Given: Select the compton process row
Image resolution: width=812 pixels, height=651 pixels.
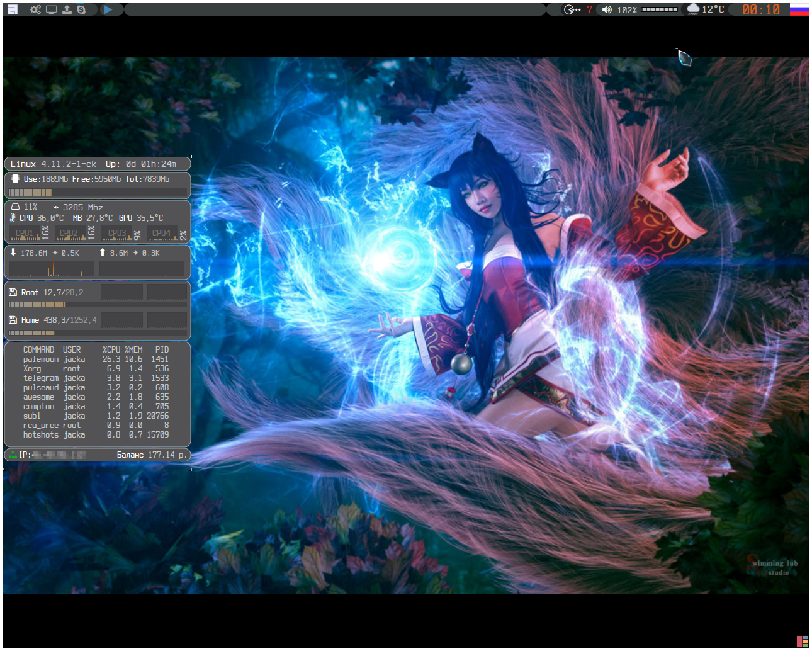Looking at the screenshot, I should (x=96, y=407).
